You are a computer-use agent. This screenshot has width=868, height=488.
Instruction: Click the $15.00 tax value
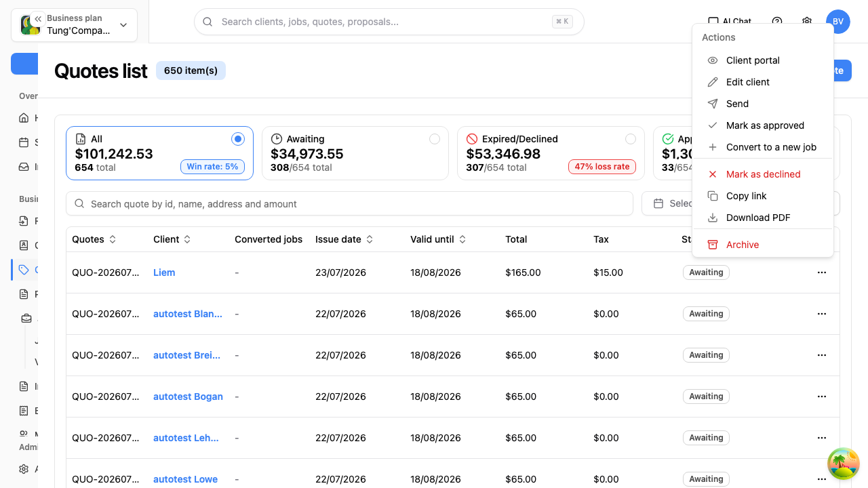[608, 272]
